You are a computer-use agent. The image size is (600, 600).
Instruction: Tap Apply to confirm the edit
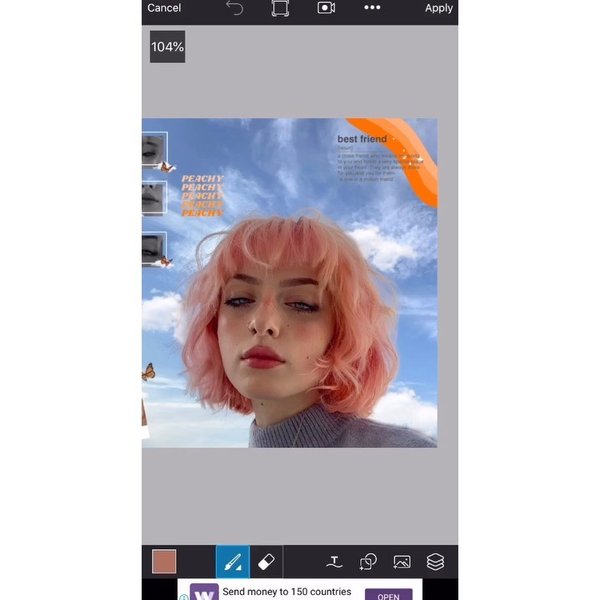pos(439,8)
